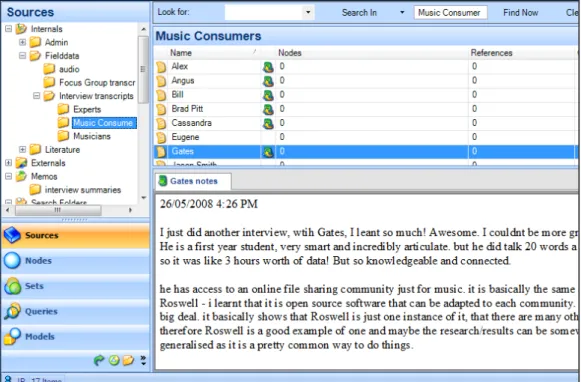Select the Focus Group transcr folder
Screen dimensions: 581x382
point(97,82)
